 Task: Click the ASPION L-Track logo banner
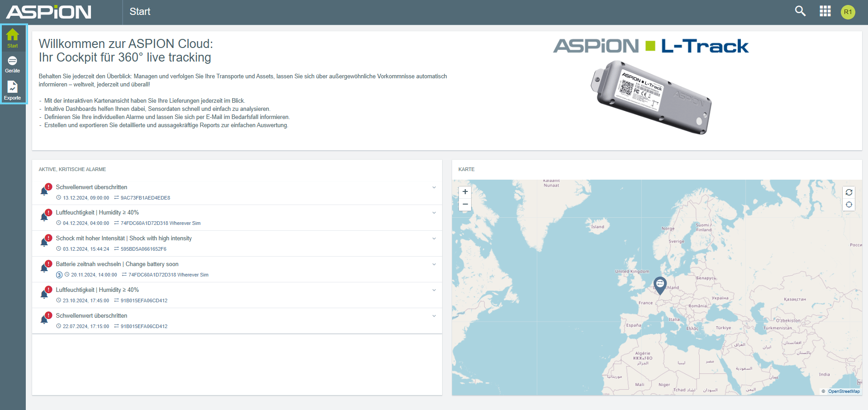[x=651, y=46]
